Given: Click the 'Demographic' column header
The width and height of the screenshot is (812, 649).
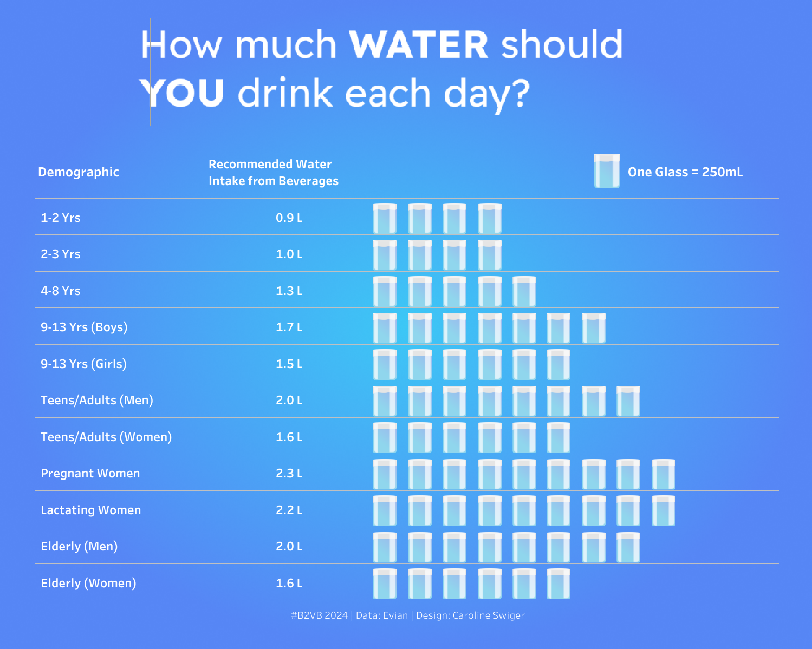Looking at the screenshot, I should pos(79,172).
